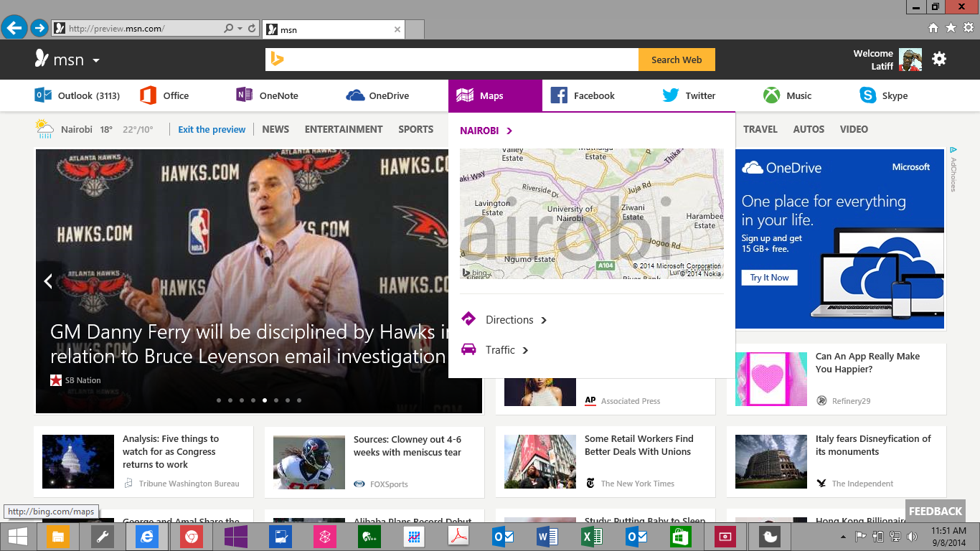The height and width of the screenshot is (551, 980).
Task: Open the Can An App Really Make You Happier article
Action: (867, 362)
